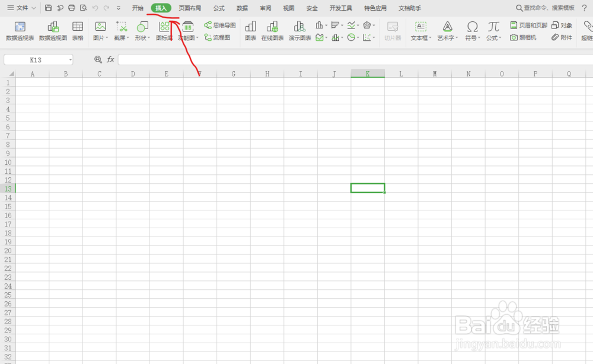Open the radar chart type dropdown

coord(369,25)
